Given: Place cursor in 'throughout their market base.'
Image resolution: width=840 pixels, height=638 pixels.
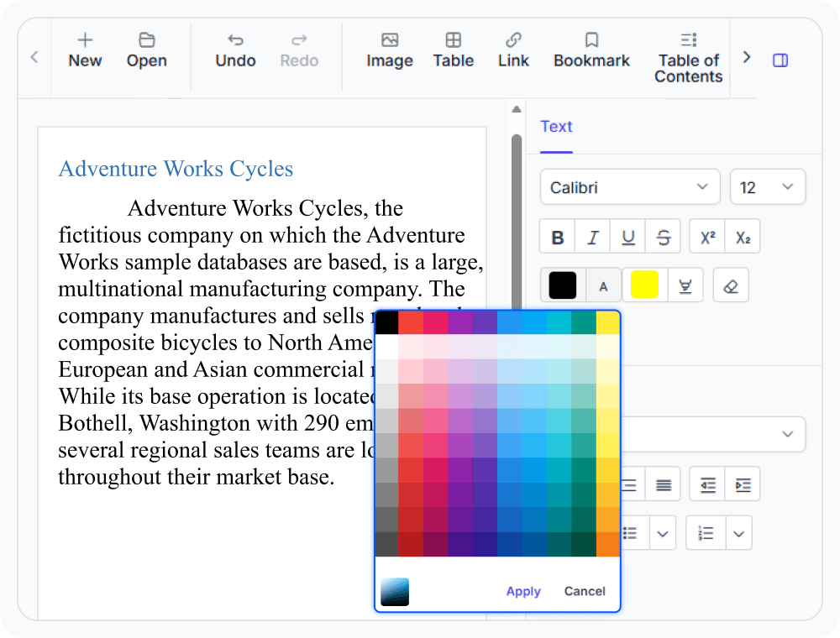Looking at the screenshot, I should click(196, 477).
